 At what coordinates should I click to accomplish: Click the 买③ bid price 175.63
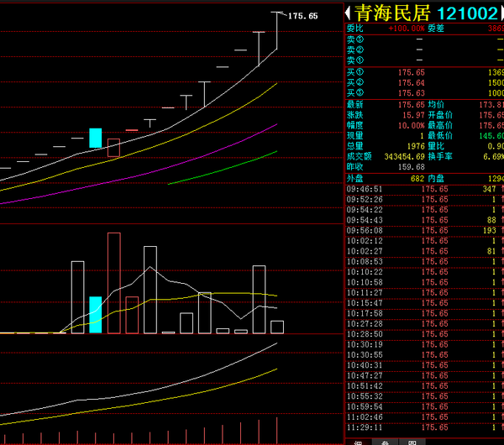tap(411, 92)
